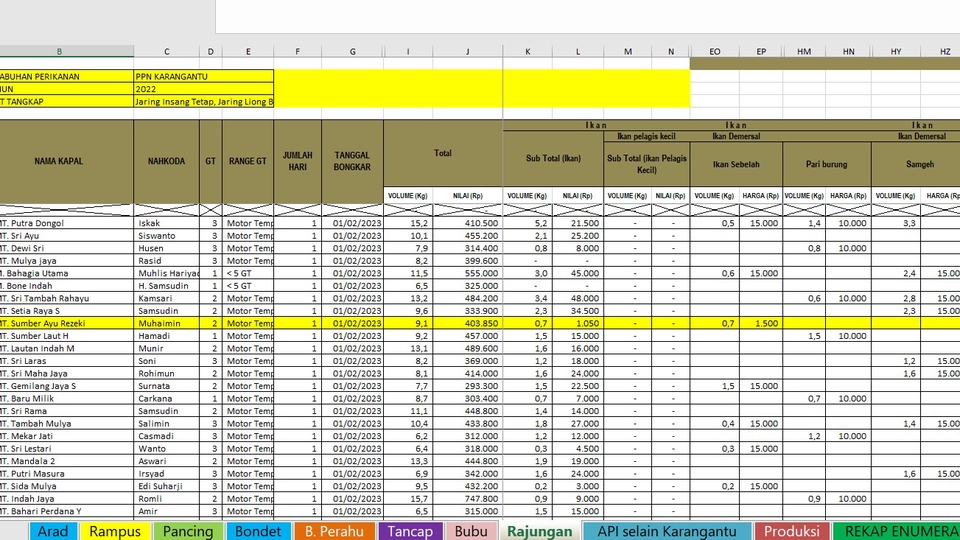Viewport: 960px width, 540px height.
Task: Click the Pari burung header cell
Action: coord(827,164)
